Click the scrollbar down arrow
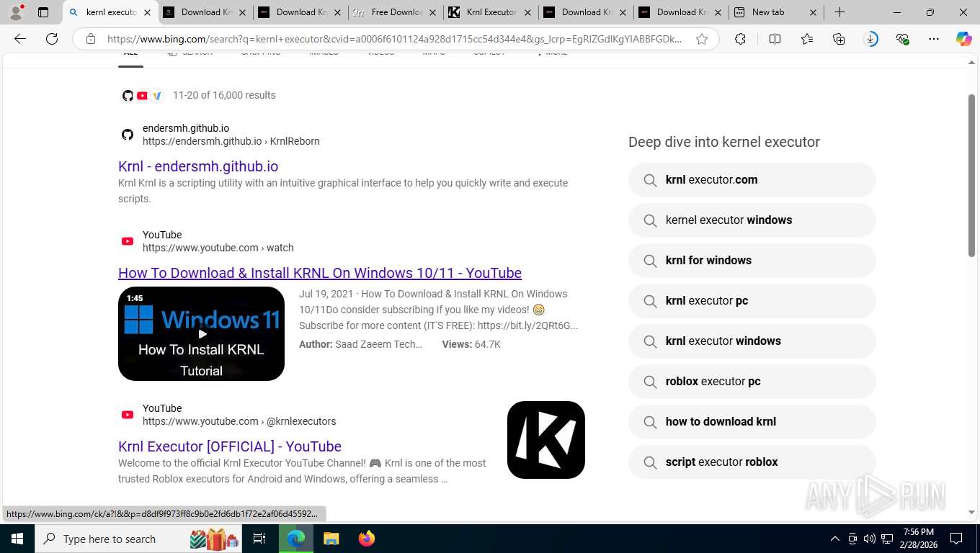Screen dimensions: 980x553 pyautogui.click(x=971, y=513)
